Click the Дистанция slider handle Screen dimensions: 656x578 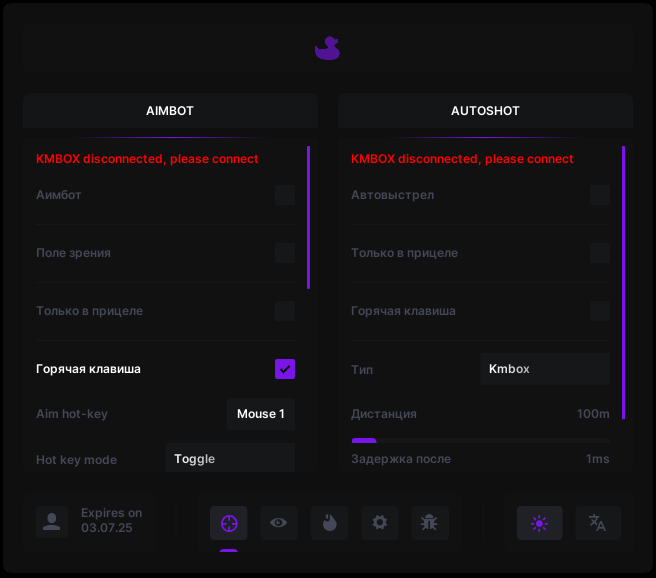pyautogui.click(x=364, y=440)
